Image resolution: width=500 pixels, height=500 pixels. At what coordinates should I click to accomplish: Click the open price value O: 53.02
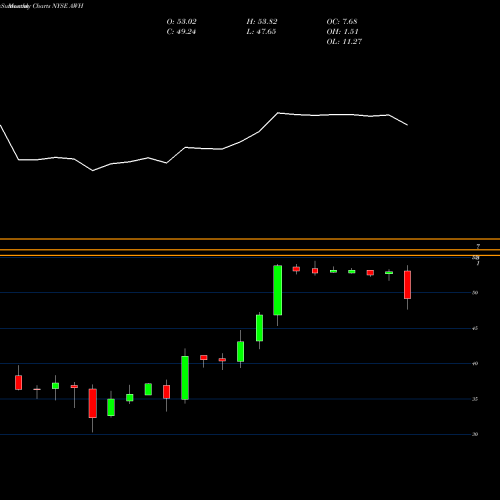[x=181, y=22]
